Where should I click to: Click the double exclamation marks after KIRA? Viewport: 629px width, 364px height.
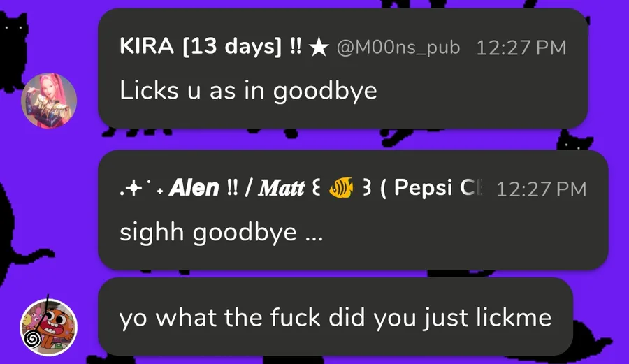(x=296, y=46)
